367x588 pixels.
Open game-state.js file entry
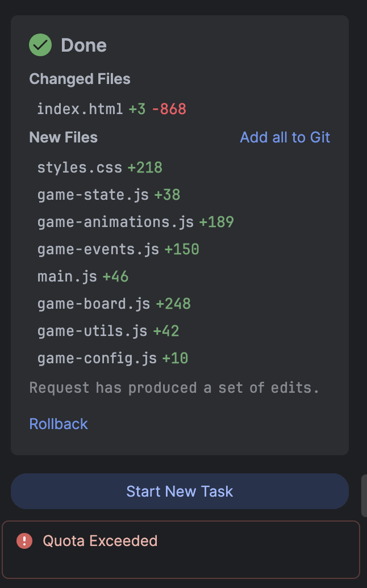click(93, 195)
